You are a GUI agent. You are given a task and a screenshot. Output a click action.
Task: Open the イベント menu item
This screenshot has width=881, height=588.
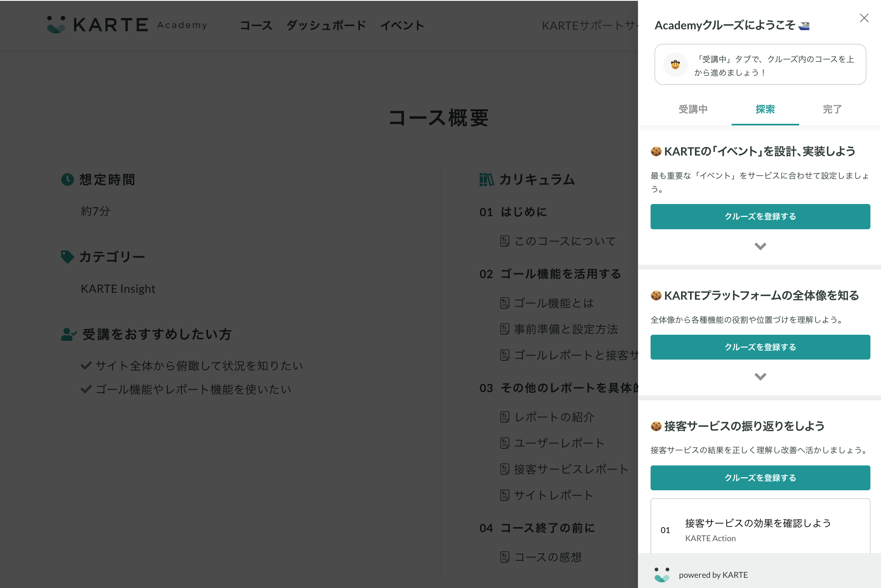402,25
